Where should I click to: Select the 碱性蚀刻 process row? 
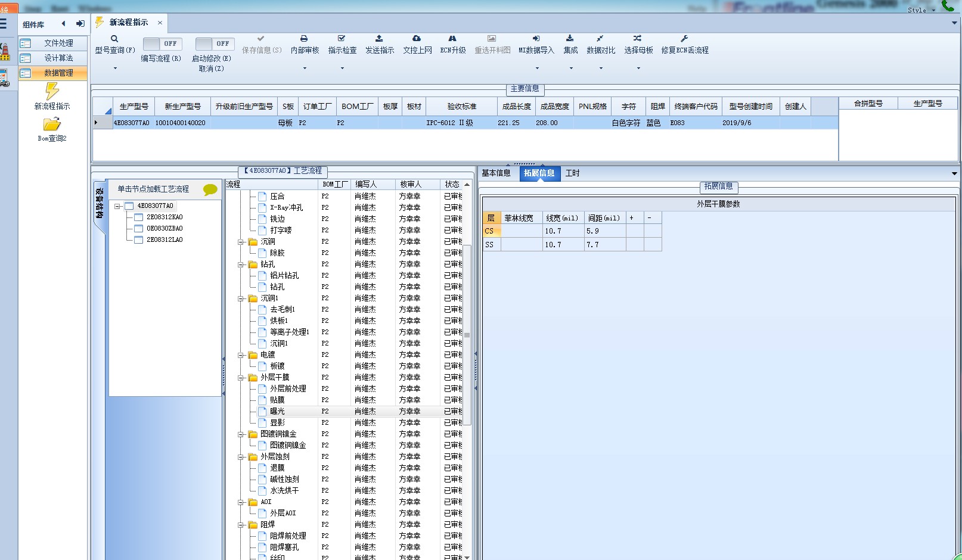tap(345, 480)
